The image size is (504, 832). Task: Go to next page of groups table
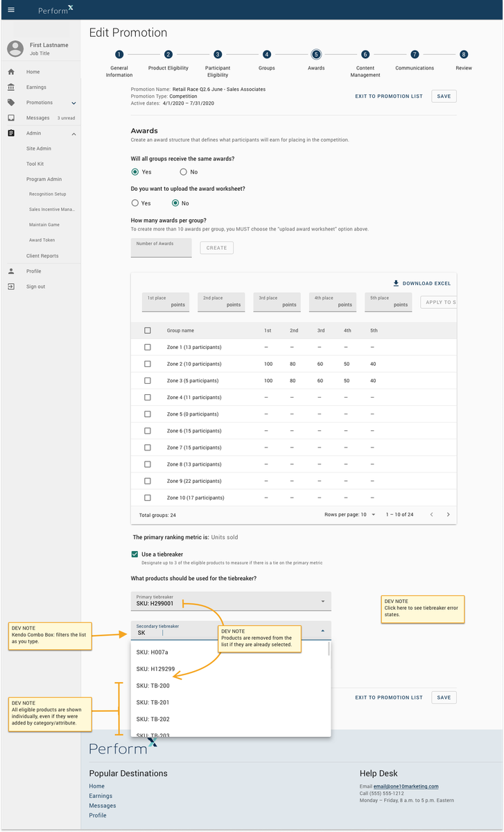tap(449, 515)
